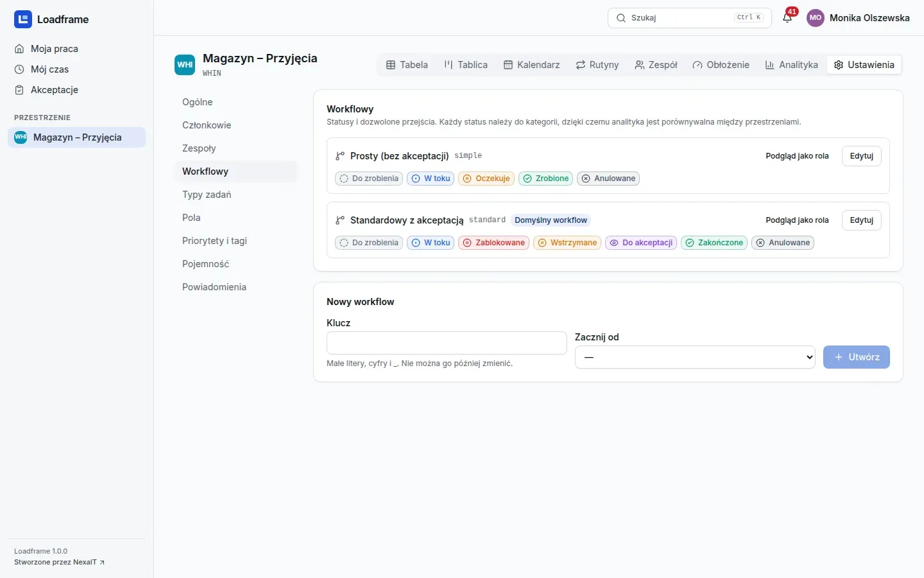Screen dimensions: 924x578
Task: Open Priorytety i tagi settings section
Action: click(214, 241)
